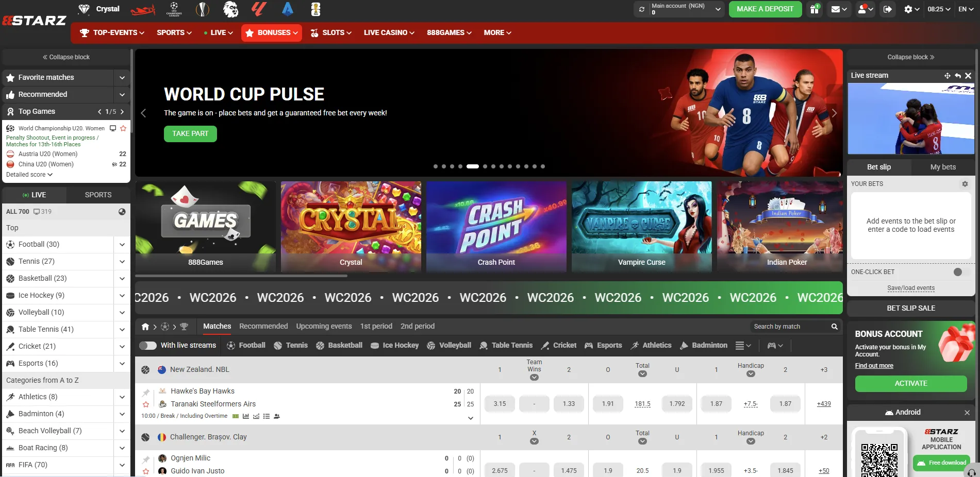The width and height of the screenshot is (980, 477).
Task: Click the search magnifier icon
Action: coord(834,327)
